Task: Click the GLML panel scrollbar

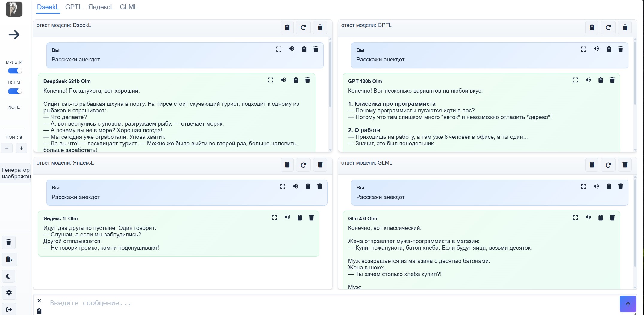Action: tap(635, 223)
